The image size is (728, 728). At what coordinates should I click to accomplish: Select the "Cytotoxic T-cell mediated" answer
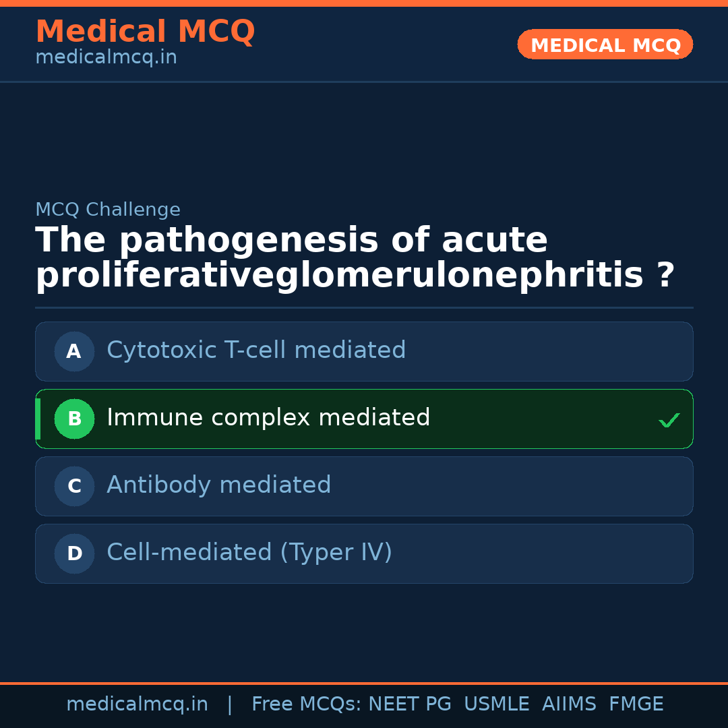pos(256,351)
